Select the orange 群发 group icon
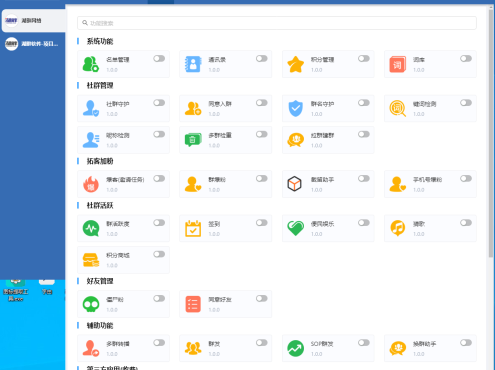Screen dimensions: 495x370 193,348
